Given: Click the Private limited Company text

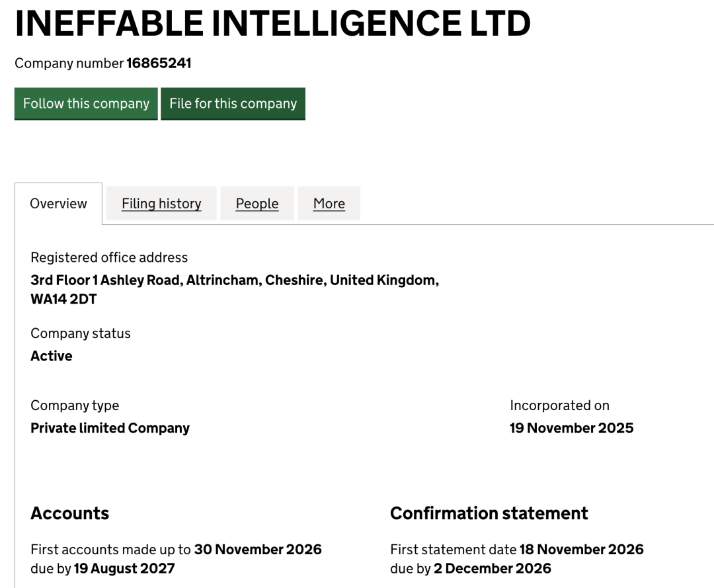Looking at the screenshot, I should click(x=110, y=428).
